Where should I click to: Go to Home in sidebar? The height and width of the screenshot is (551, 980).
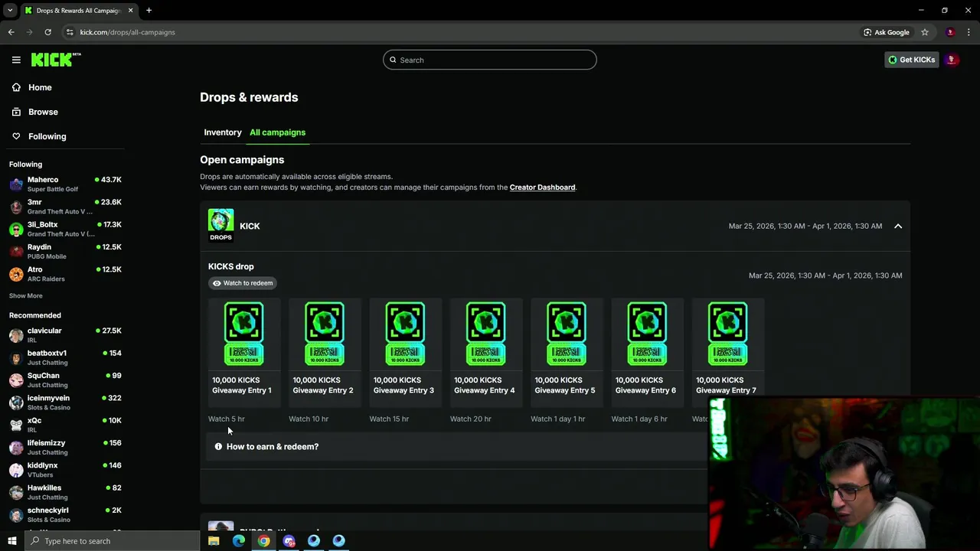click(x=40, y=87)
